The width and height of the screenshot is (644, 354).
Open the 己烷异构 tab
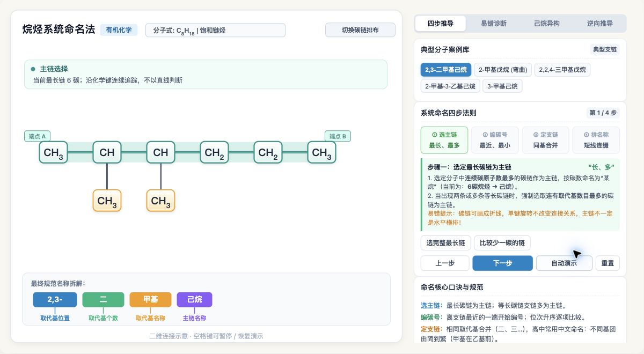coord(546,24)
